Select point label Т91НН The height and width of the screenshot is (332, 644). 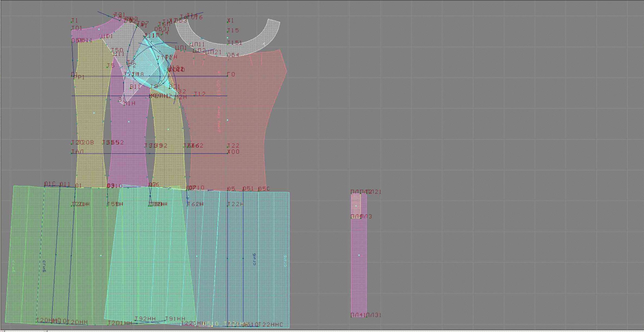tap(175, 319)
